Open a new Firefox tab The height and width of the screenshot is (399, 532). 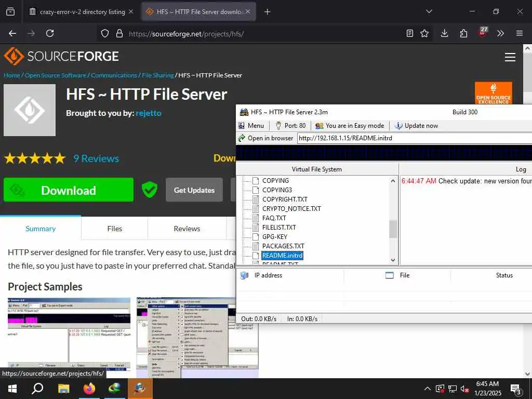[x=268, y=12]
